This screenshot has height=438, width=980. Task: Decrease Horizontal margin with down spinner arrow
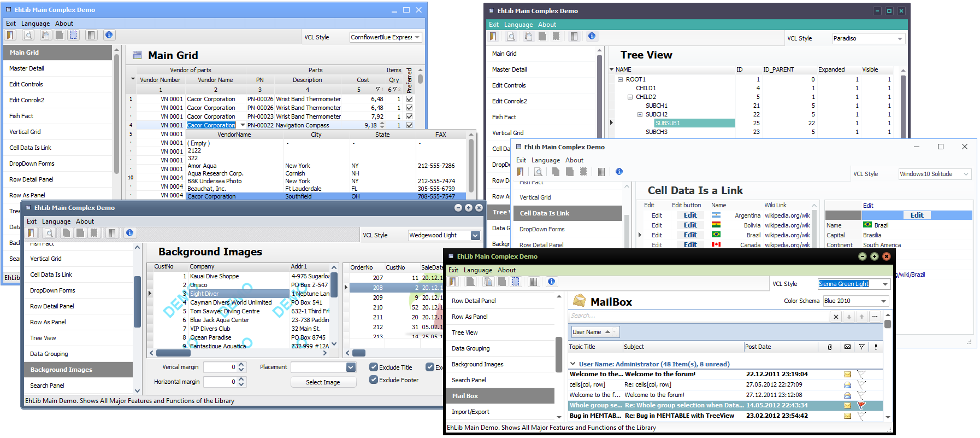pos(241,384)
